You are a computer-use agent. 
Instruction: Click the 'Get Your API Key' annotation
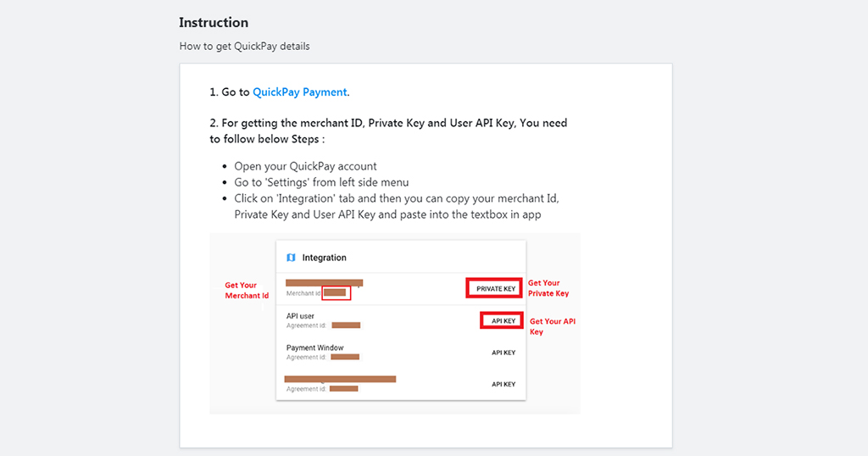point(552,326)
